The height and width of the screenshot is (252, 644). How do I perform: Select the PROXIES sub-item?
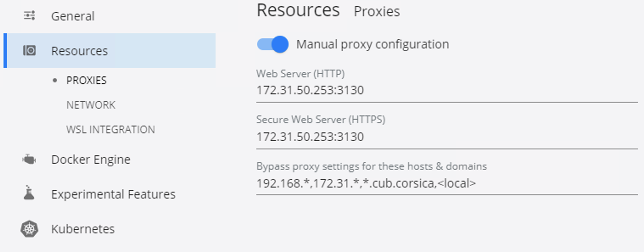click(x=87, y=80)
